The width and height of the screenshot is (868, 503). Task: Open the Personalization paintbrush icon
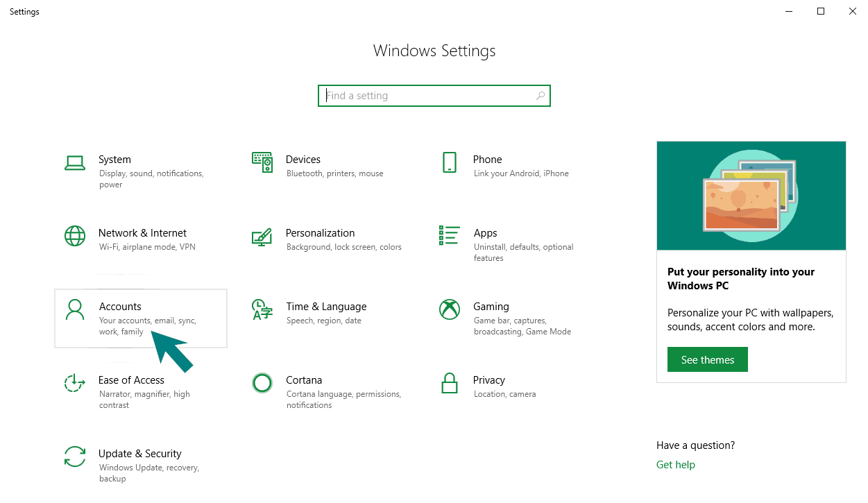coord(262,237)
